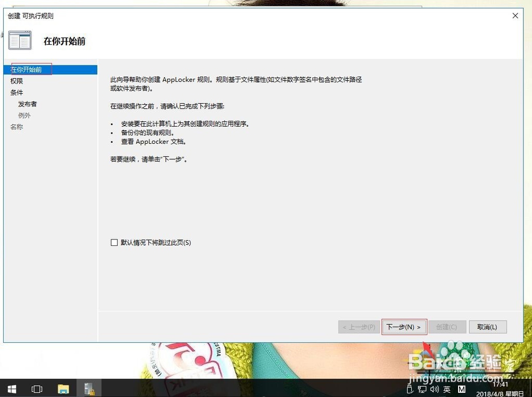
Task: Open Safely Remove Hardware tray icon
Action: click(410, 389)
